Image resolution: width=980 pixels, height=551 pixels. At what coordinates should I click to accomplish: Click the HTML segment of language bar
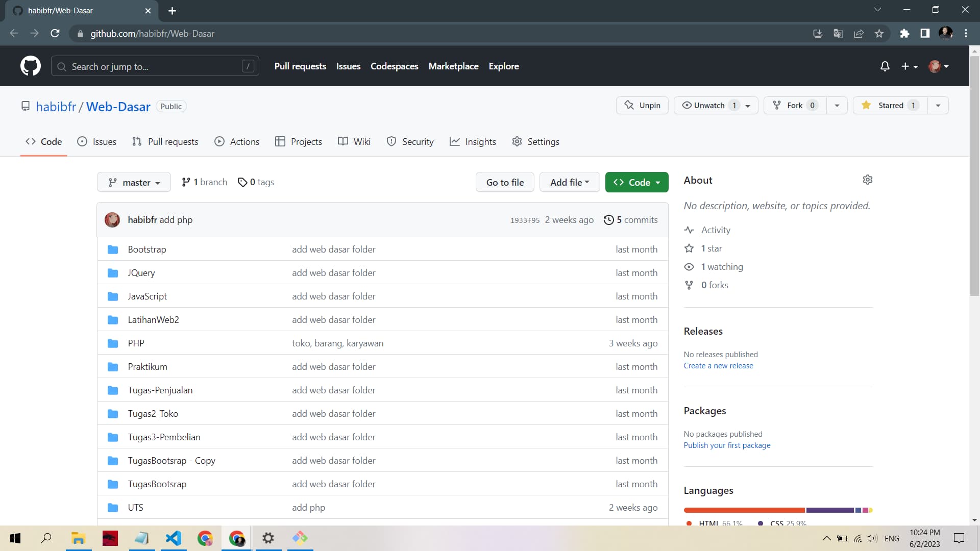pos(744,510)
